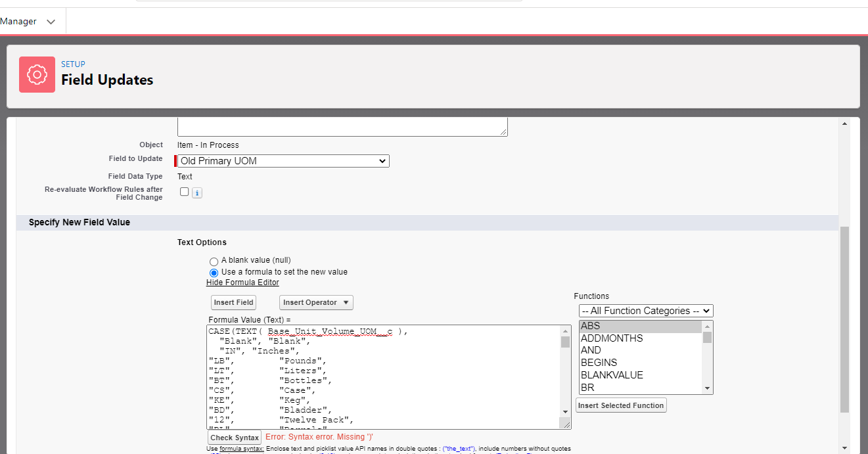Viewport: 868px width, 454px height.
Task: Click Insert Selected Function button
Action: (x=621, y=405)
